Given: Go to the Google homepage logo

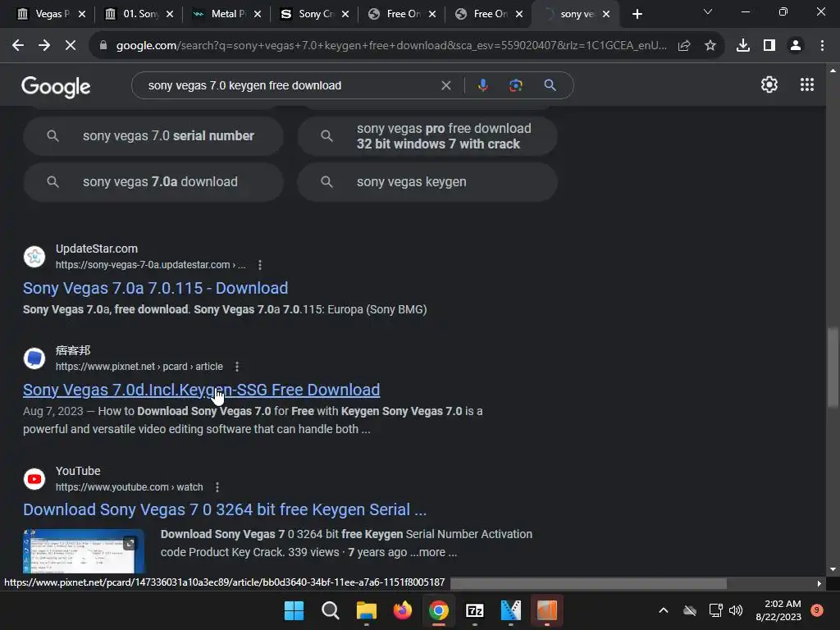Looking at the screenshot, I should 56,86.
